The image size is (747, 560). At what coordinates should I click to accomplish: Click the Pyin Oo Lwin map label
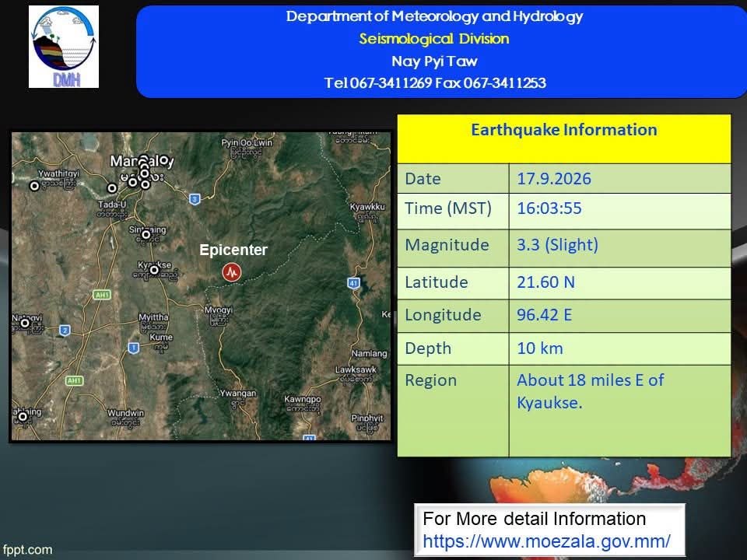click(247, 142)
